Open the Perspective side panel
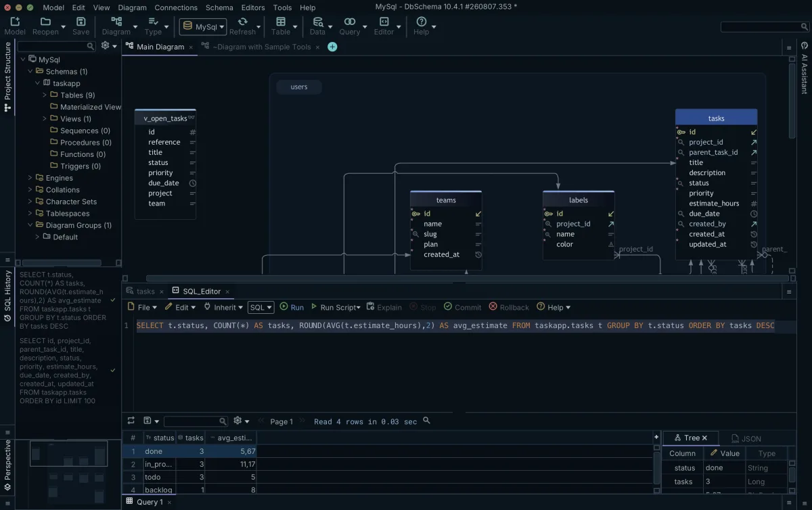The image size is (812, 510). (x=7, y=465)
